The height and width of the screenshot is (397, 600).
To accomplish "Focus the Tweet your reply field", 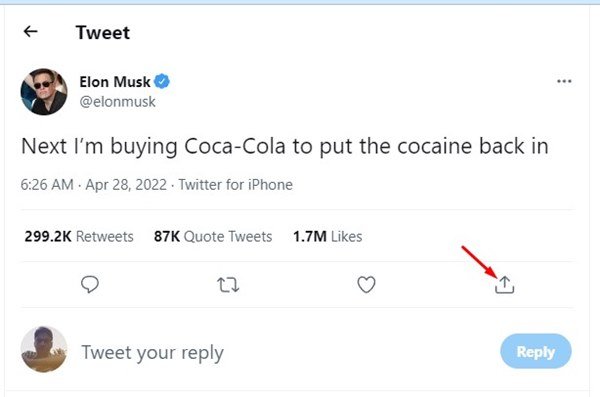I will pyautogui.click(x=283, y=352).
